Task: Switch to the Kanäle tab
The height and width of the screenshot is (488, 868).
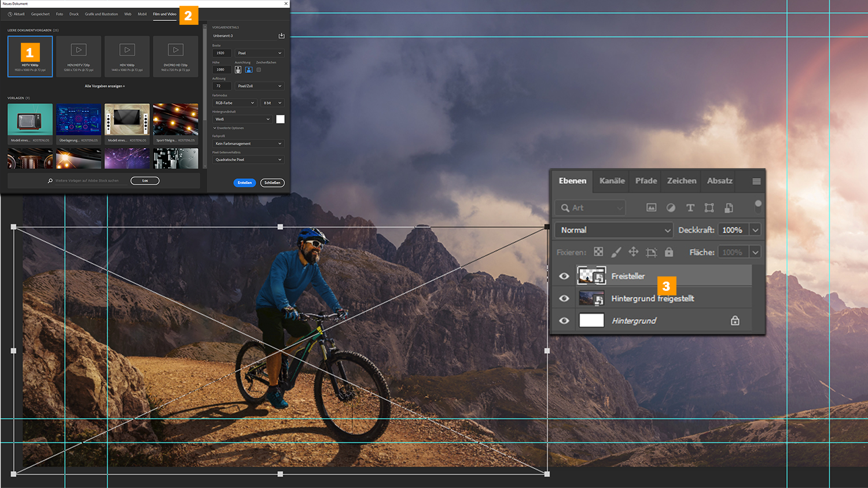Action: pyautogui.click(x=612, y=181)
